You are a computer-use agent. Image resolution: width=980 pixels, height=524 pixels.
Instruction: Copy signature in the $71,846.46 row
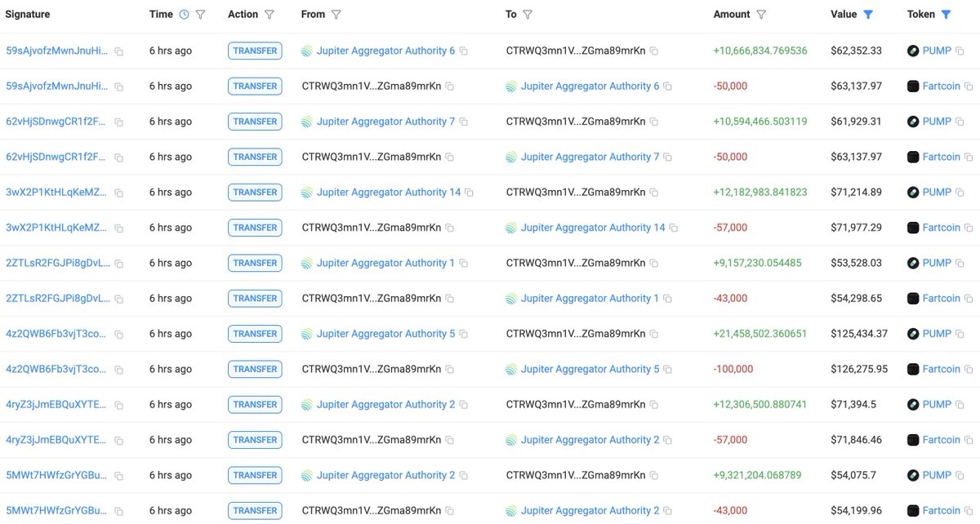pyautogui.click(x=119, y=441)
